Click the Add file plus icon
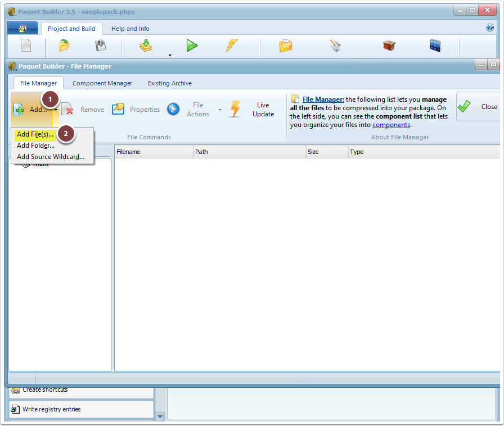The width and height of the screenshot is (504, 426). tap(19, 110)
